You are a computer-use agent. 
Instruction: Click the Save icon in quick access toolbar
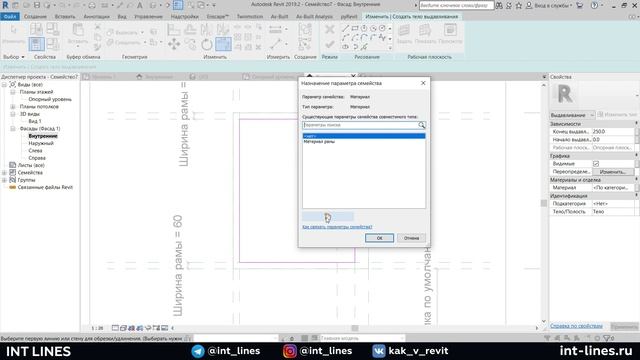[x=37, y=5]
